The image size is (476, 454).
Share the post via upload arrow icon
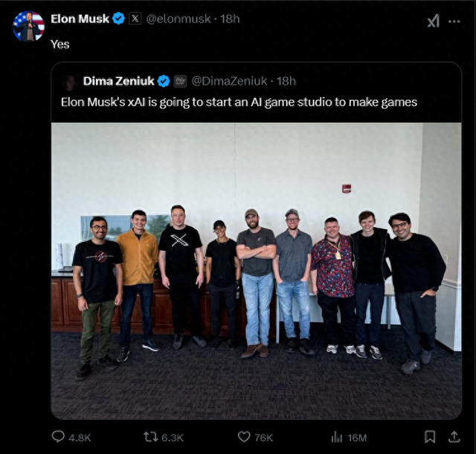(x=454, y=437)
